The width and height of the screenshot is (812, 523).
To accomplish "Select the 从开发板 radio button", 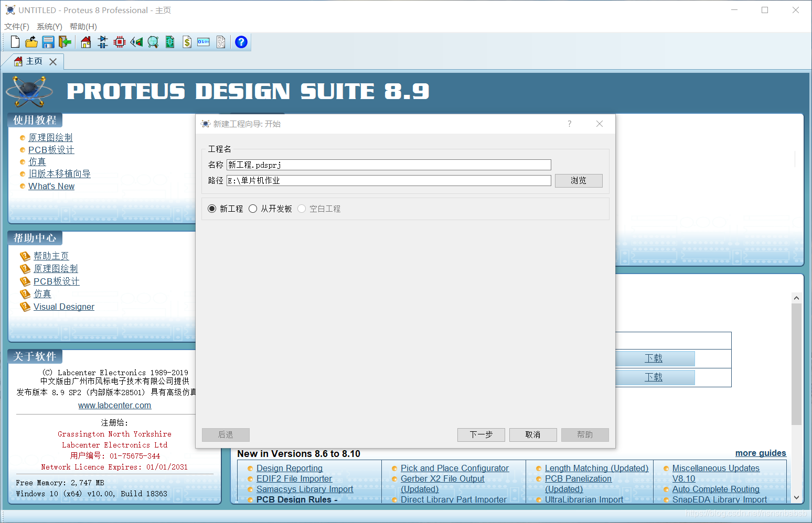I will point(253,209).
